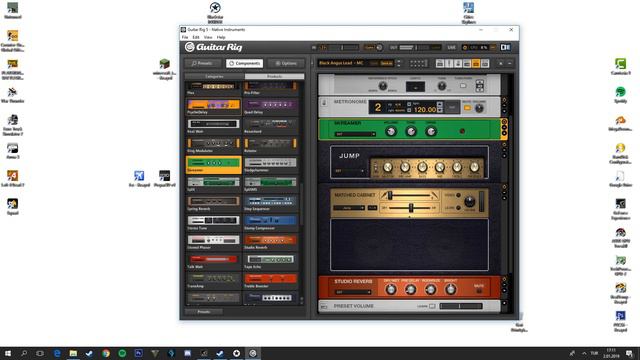Adjust the Skreamer Tone knob
This screenshot has width=640, height=360.
pos(411,131)
